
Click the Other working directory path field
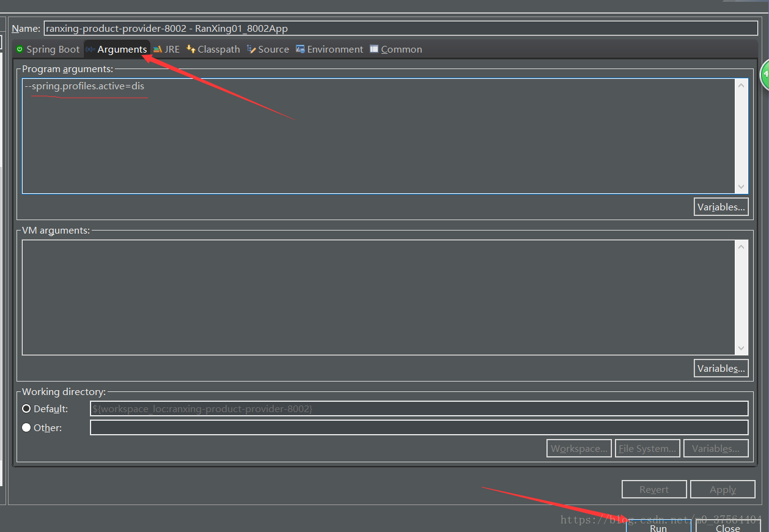(419, 427)
